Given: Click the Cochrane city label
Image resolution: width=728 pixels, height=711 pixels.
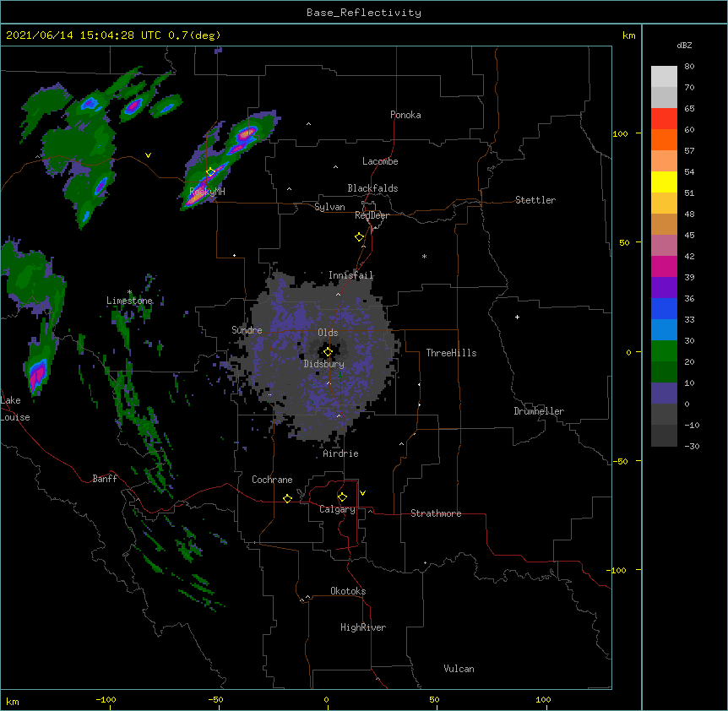Looking at the screenshot, I should 272,480.
